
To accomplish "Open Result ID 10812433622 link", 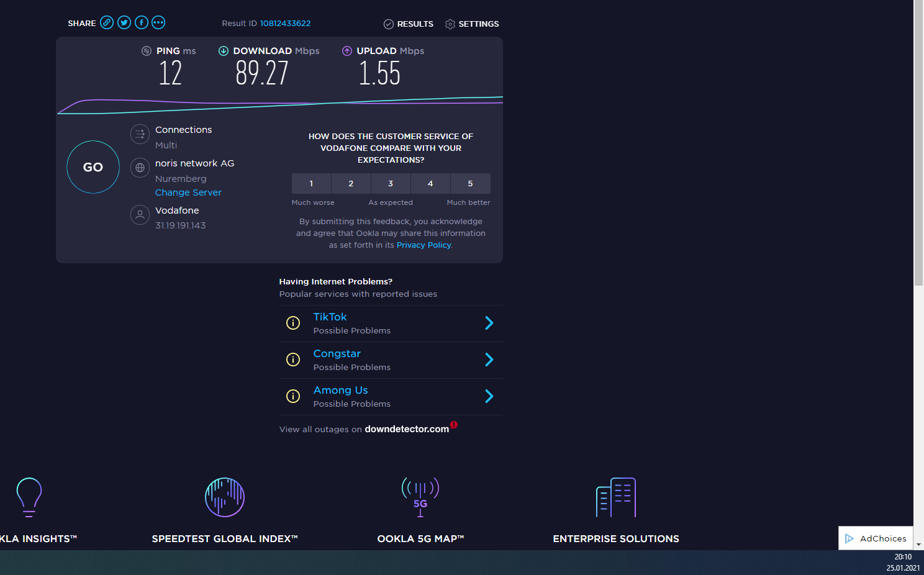I will 285,24.
